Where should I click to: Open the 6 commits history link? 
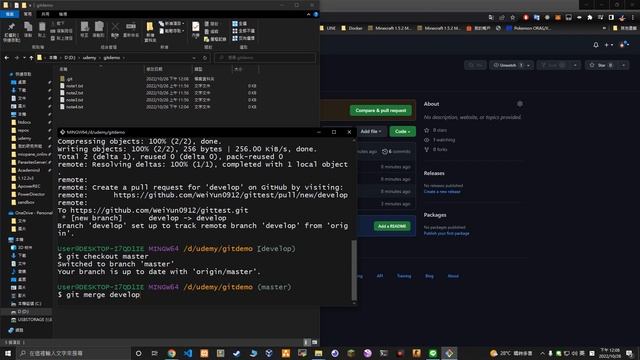pyautogui.click(x=396, y=151)
